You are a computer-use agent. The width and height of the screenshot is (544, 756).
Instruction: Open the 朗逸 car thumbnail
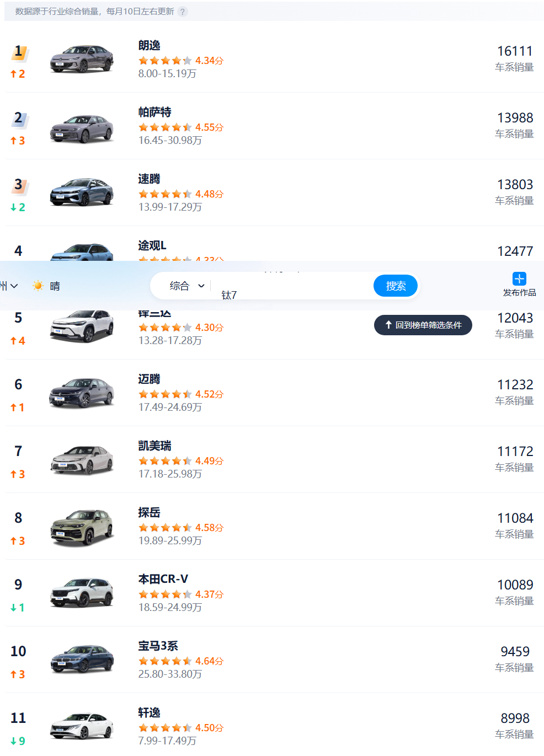tap(82, 59)
